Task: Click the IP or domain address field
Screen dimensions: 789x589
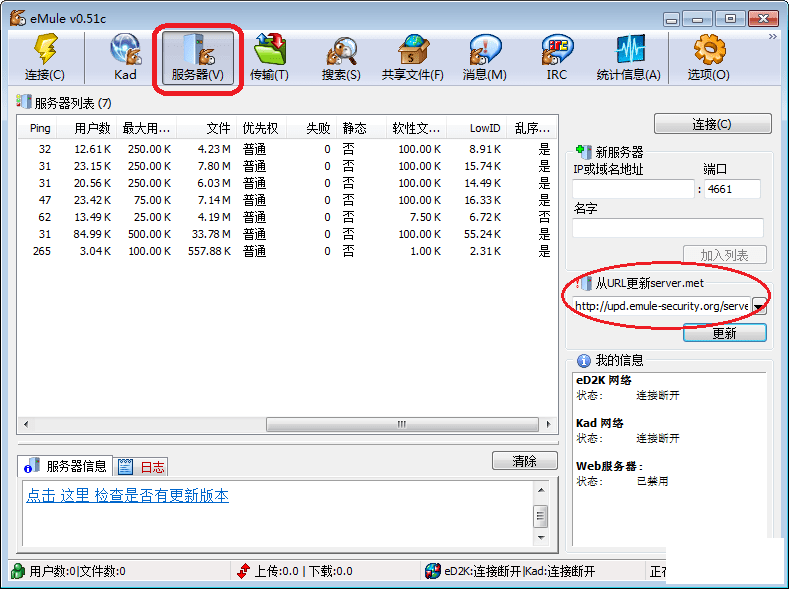Action: coord(634,189)
